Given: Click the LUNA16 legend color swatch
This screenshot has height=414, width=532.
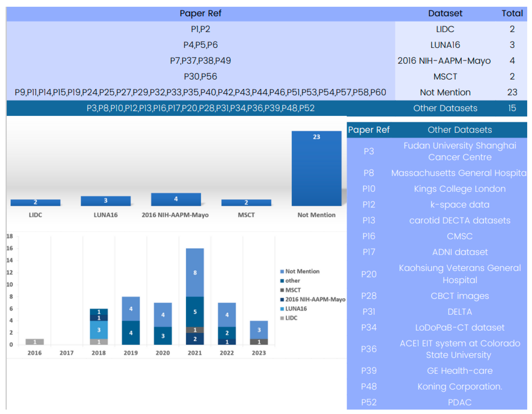Looking at the screenshot, I should point(282,309).
